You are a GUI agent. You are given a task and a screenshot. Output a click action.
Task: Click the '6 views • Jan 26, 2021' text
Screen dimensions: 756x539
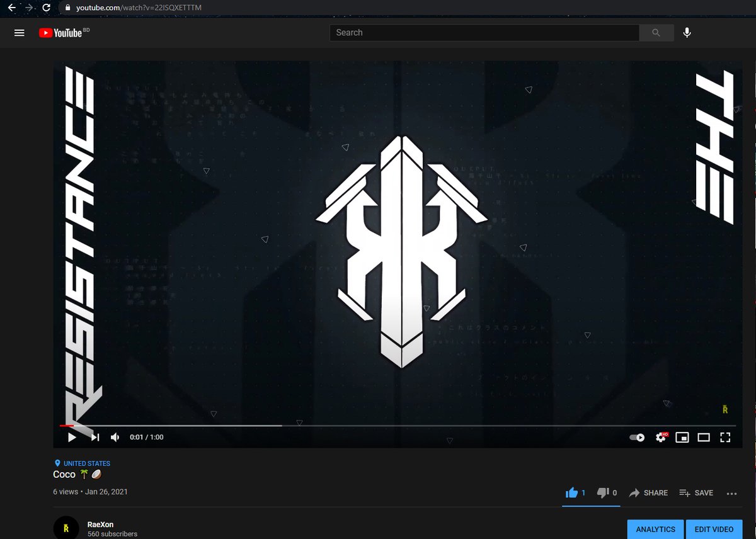tap(91, 491)
